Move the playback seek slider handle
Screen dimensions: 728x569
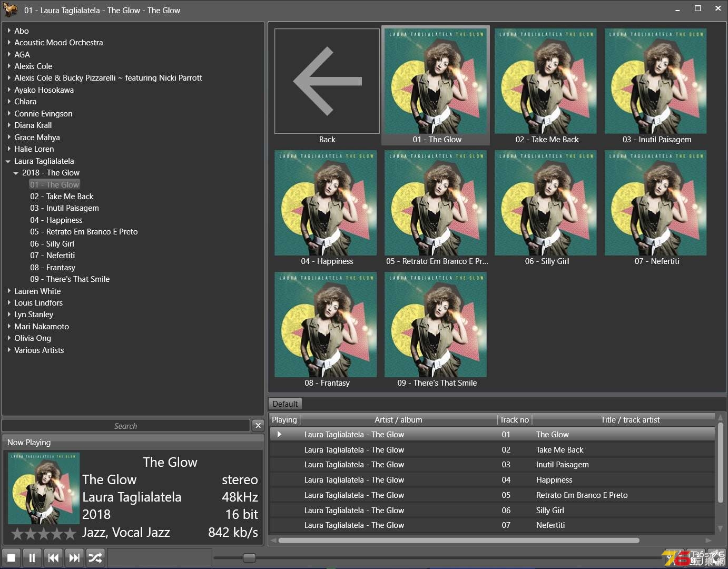click(249, 557)
